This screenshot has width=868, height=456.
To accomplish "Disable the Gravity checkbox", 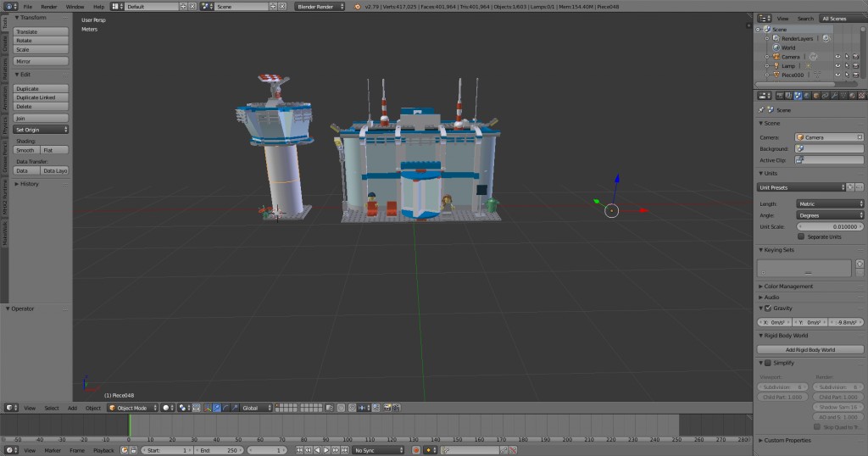I will 768,309.
